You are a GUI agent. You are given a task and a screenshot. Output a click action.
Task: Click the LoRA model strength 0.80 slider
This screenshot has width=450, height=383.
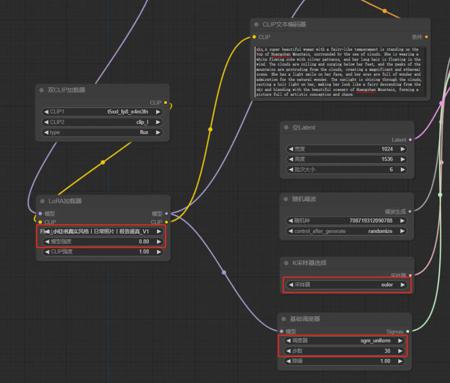103,241
